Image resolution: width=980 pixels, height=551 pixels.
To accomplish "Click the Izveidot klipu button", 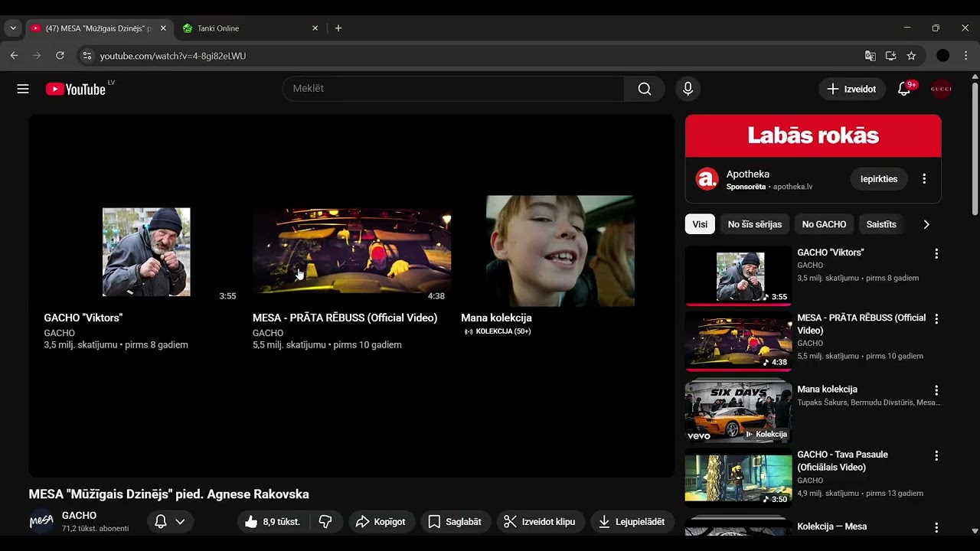I will point(541,522).
